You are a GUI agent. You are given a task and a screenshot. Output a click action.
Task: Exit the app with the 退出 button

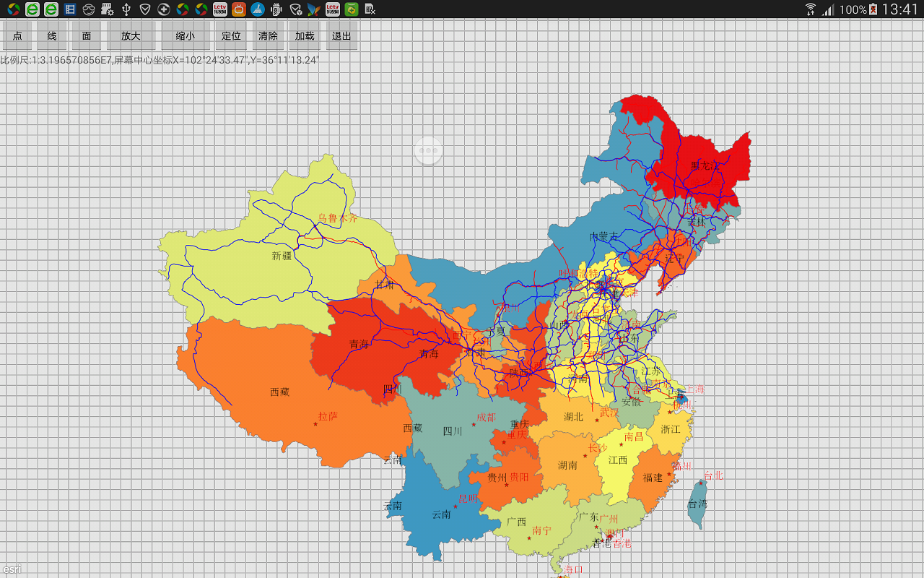pos(341,35)
